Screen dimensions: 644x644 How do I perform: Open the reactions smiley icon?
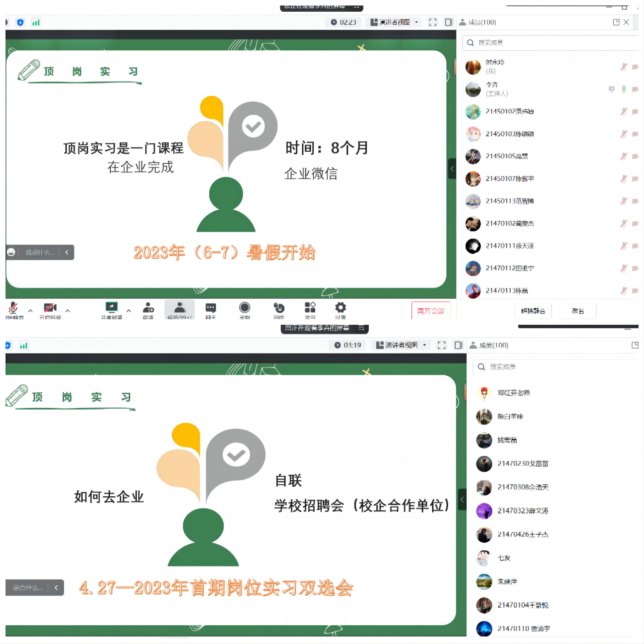click(279, 308)
